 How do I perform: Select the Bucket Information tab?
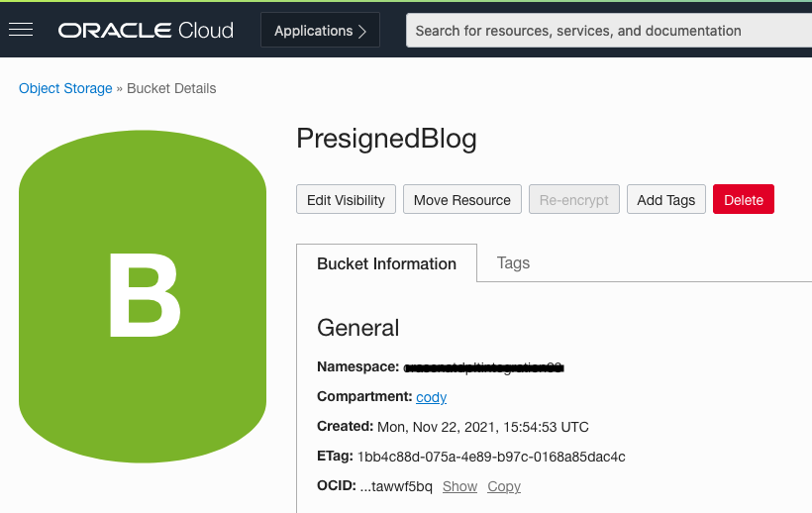tap(386, 263)
